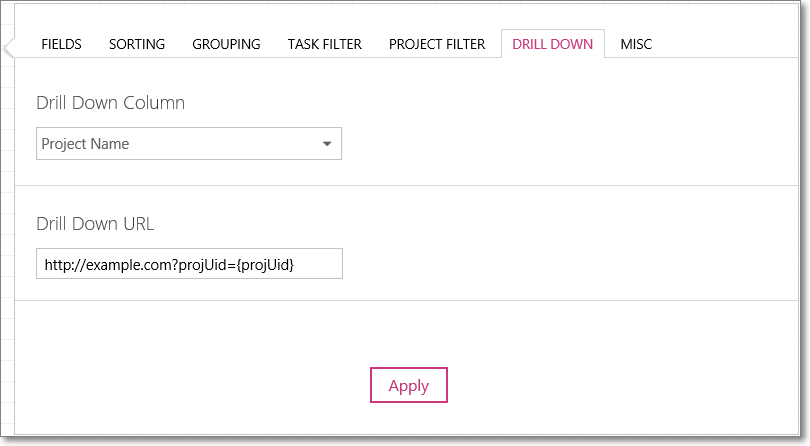Switch to the FIELDS tab

pyautogui.click(x=61, y=44)
